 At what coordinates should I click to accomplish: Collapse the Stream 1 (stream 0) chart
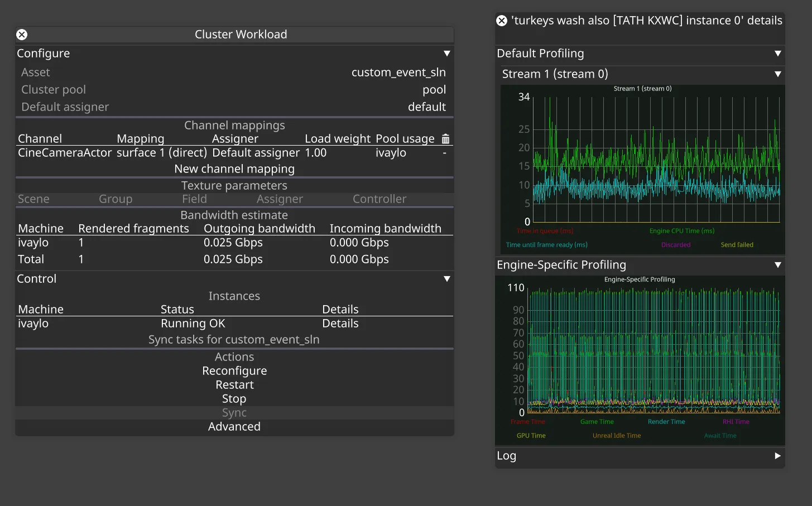pyautogui.click(x=777, y=74)
